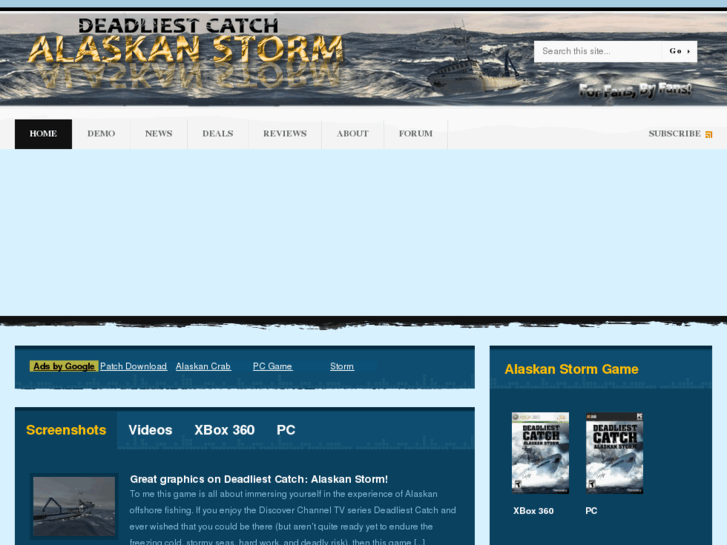Click the XBox 360 game box cover
Viewport: 727px width, 545px height.
[540, 453]
